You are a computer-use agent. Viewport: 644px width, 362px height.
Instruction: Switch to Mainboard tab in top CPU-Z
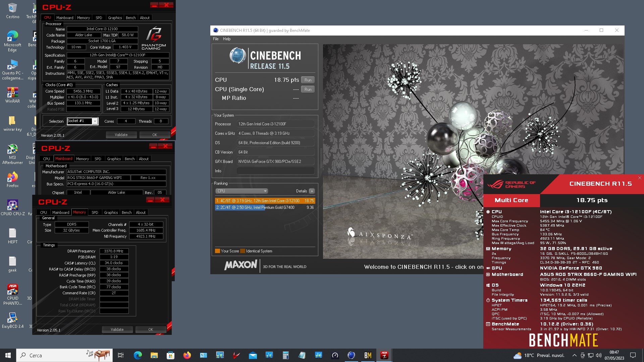click(65, 18)
